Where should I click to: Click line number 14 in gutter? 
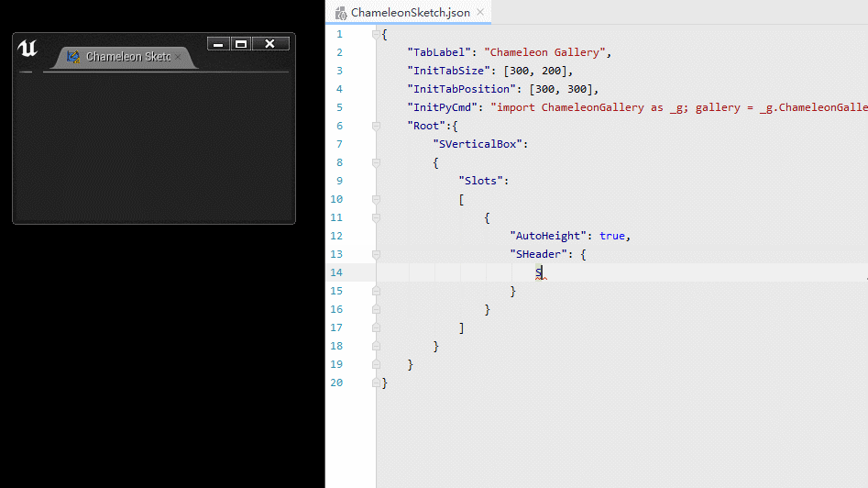coord(336,272)
